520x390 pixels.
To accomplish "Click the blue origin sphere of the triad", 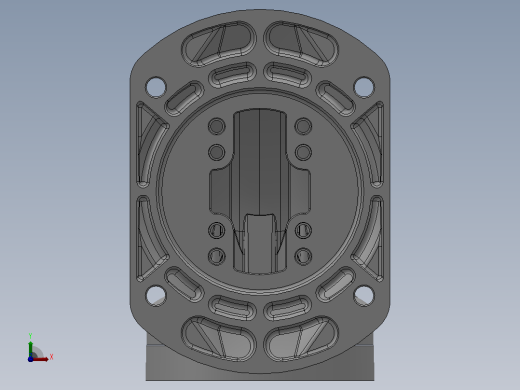I will [31, 359].
